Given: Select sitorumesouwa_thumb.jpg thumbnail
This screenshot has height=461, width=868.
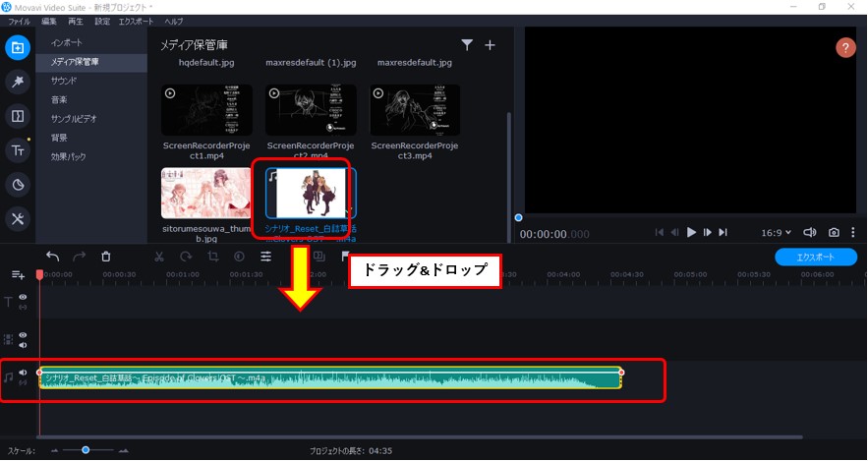Looking at the screenshot, I should tap(206, 193).
